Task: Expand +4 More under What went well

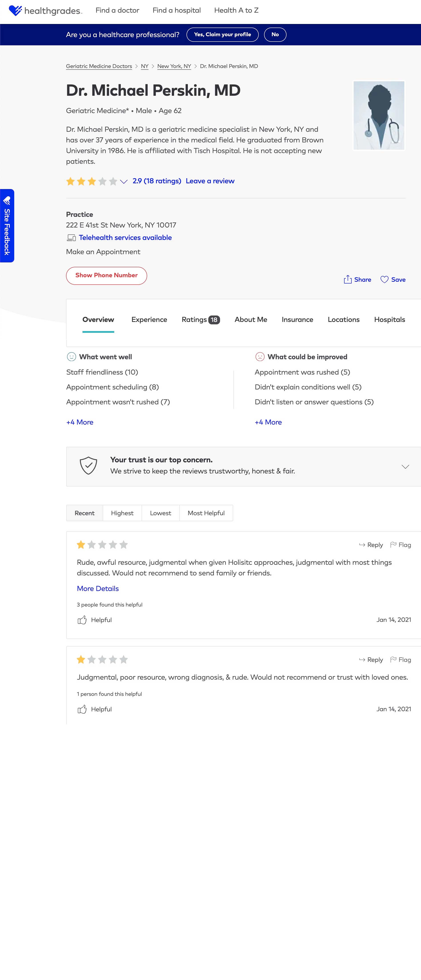Action: click(x=80, y=422)
